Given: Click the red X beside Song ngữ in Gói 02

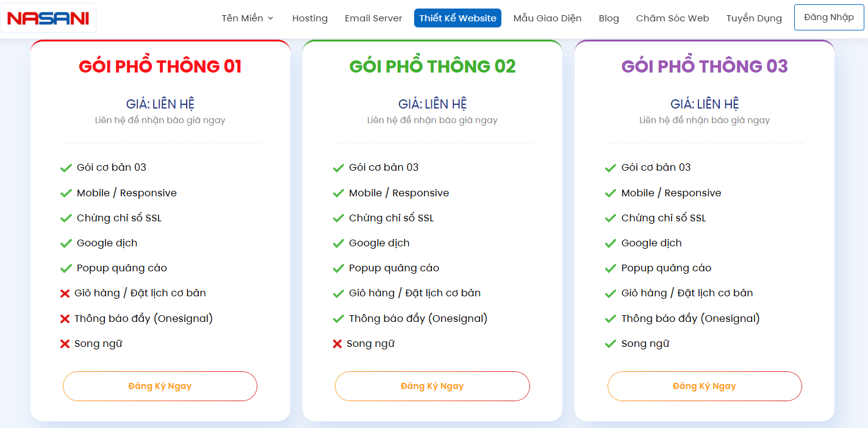Looking at the screenshot, I should click(x=337, y=343).
